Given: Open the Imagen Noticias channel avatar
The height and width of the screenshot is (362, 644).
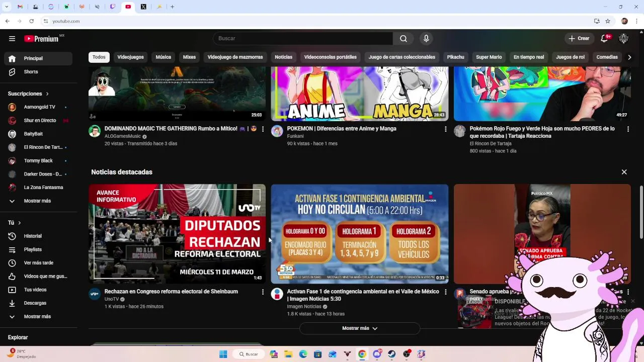Looking at the screenshot, I should coord(277,294).
